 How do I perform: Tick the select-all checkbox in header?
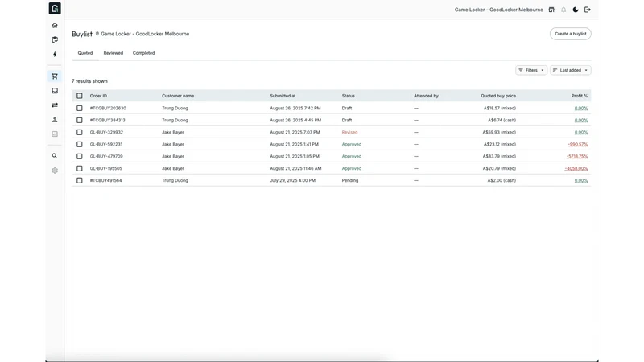point(79,96)
